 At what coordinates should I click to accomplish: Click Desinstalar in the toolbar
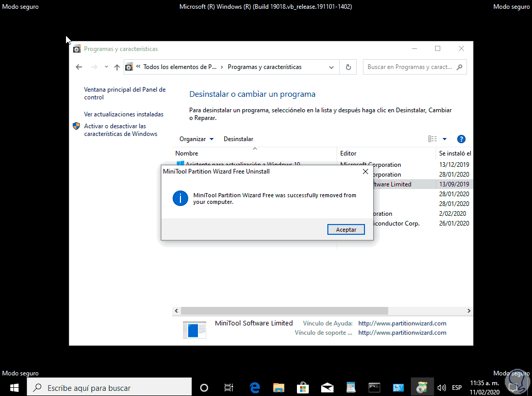tap(239, 139)
